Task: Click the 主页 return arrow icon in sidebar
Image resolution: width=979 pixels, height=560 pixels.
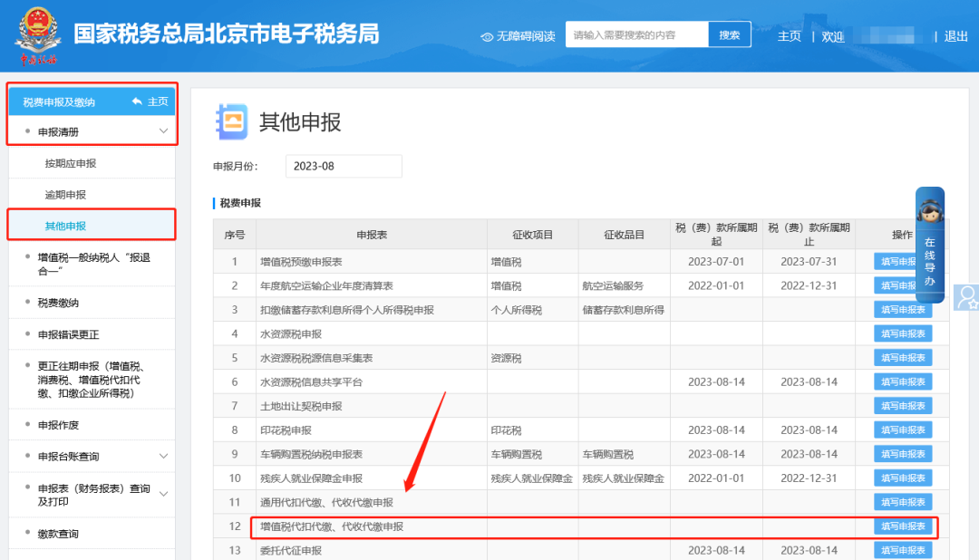Action: pyautogui.click(x=138, y=101)
